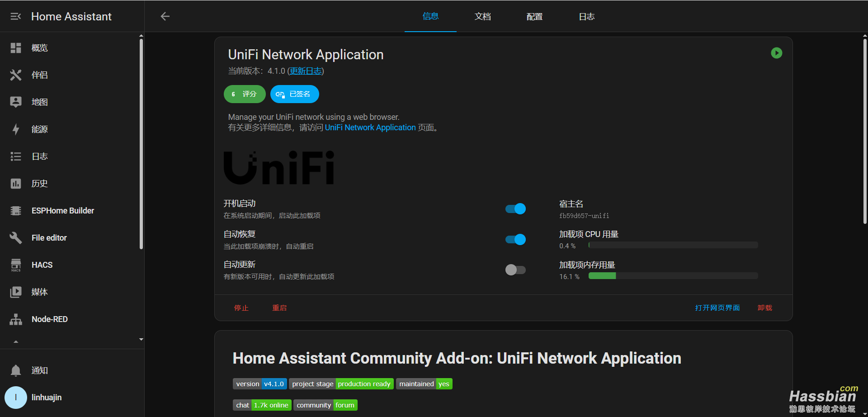Switch to the 信息 tab
The image size is (868, 417).
pos(430,16)
